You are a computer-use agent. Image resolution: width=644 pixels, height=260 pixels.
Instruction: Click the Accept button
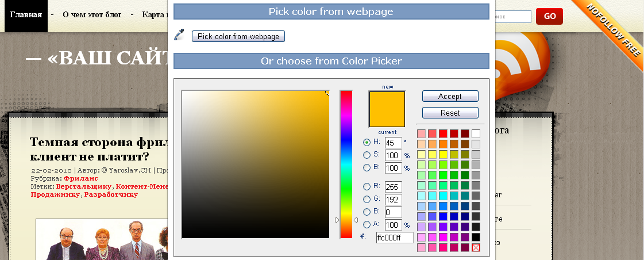click(450, 96)
